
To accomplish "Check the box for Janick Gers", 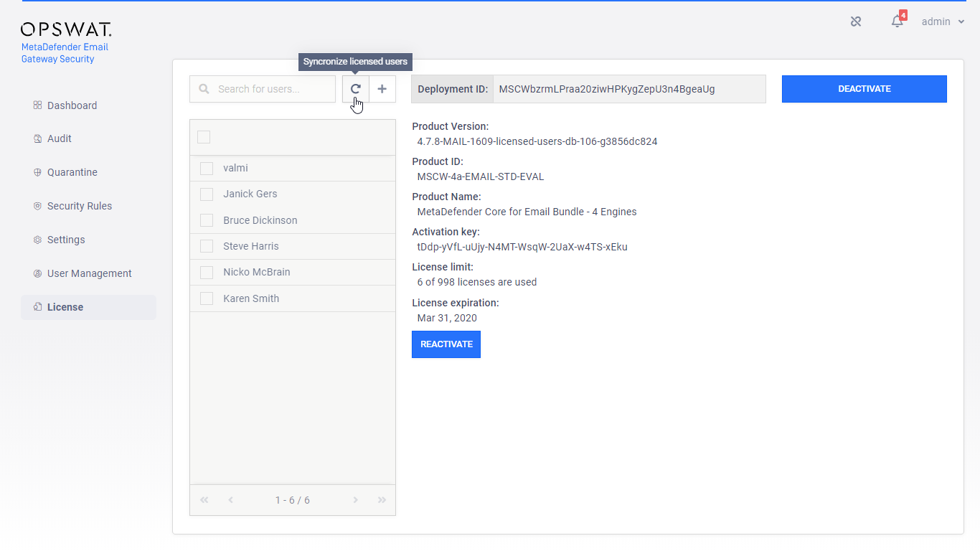I will tap(207, 194).
